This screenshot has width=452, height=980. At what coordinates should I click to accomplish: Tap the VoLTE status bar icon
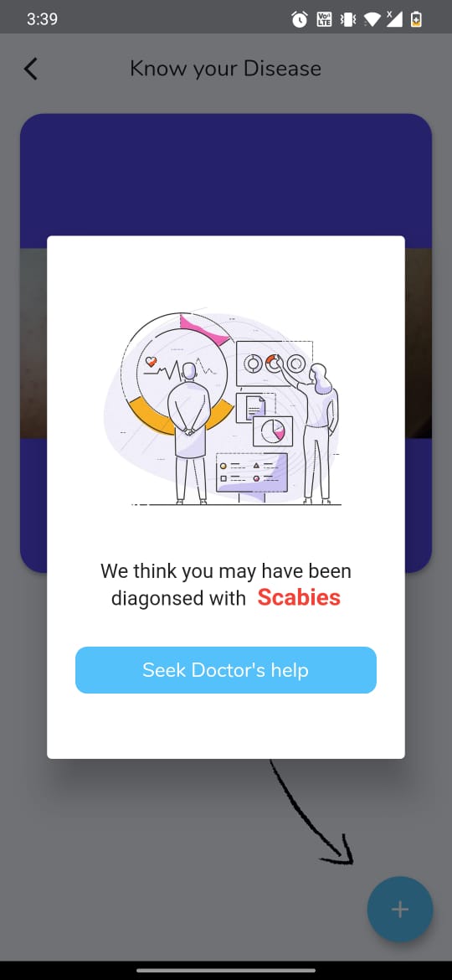point(325,19)
